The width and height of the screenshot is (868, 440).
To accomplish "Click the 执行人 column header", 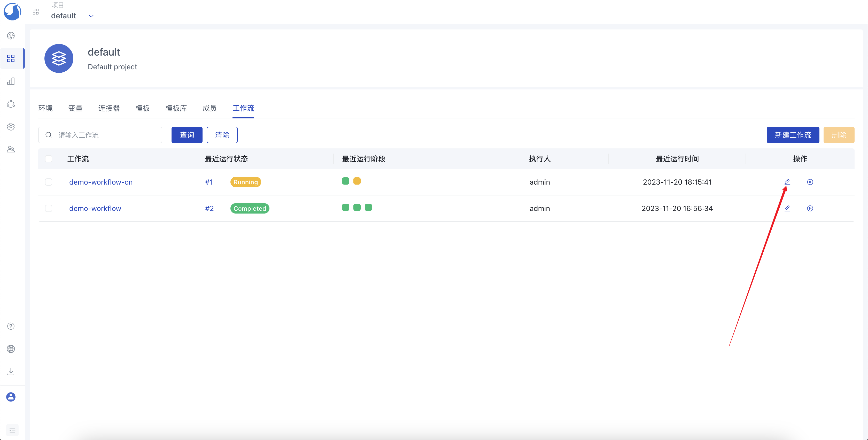I will [x=540, y=159].
